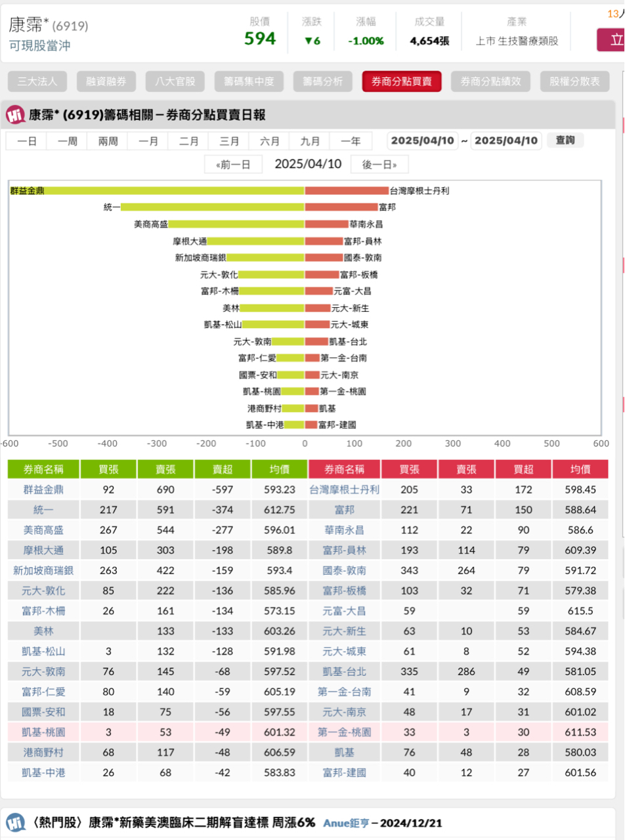Select the 二月 period option
The height and width of the screenshot is (840, 625).
188,141
